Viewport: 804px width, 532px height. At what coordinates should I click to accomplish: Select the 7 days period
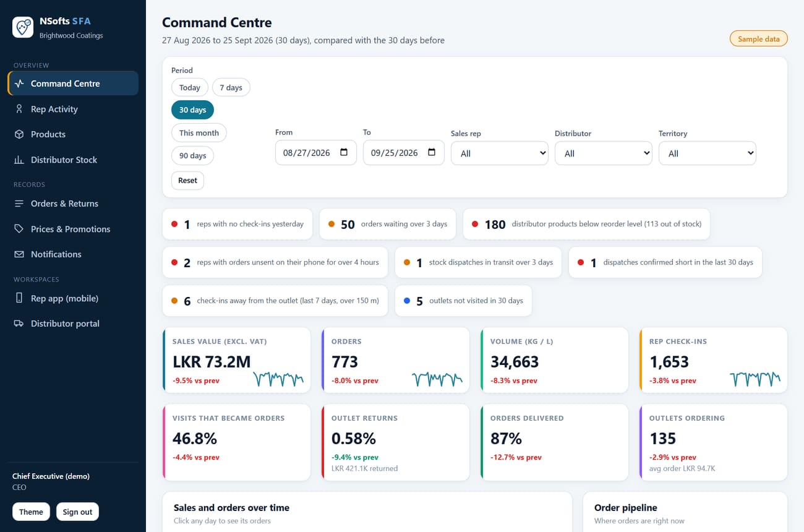click(231, 87)
